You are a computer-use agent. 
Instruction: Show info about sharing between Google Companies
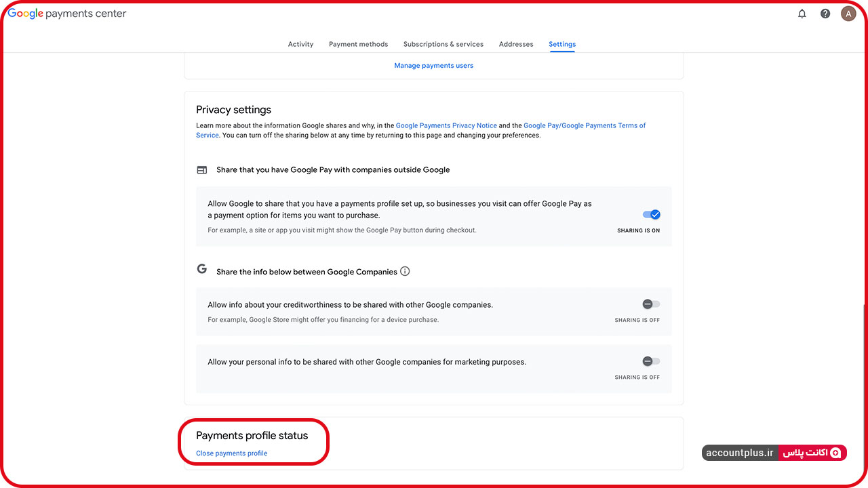(405, 272)
